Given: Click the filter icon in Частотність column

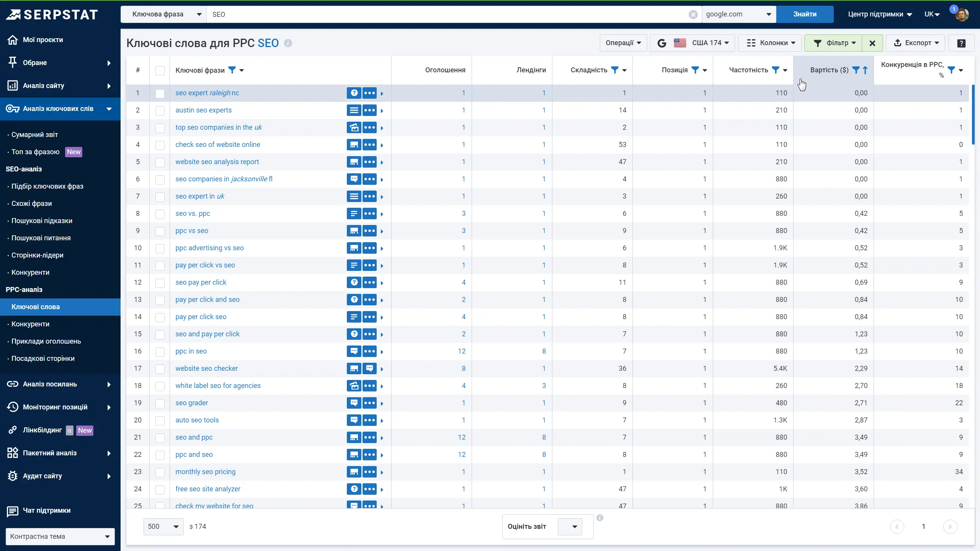Looking at the screenshot, I should coord(775,70).
